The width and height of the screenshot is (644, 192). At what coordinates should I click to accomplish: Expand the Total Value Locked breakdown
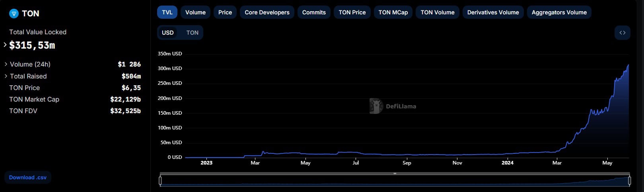tap(5, 45)
